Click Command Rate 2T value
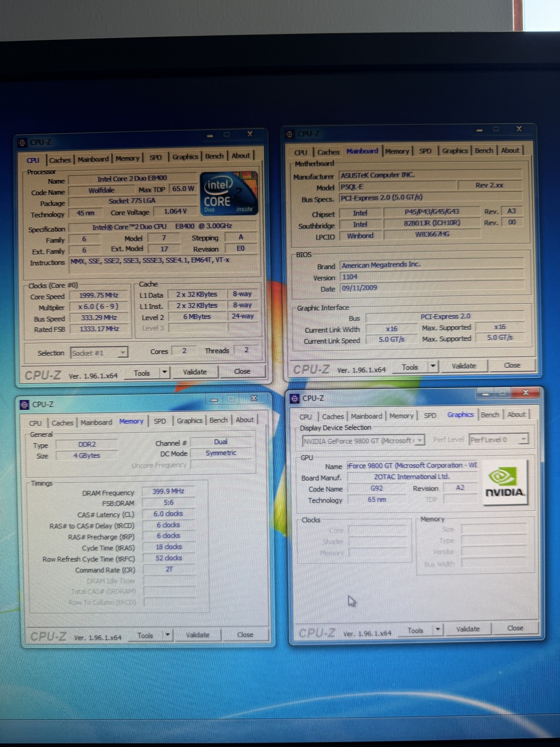Viewport: 560px width, 747px height. pos(169,569)
